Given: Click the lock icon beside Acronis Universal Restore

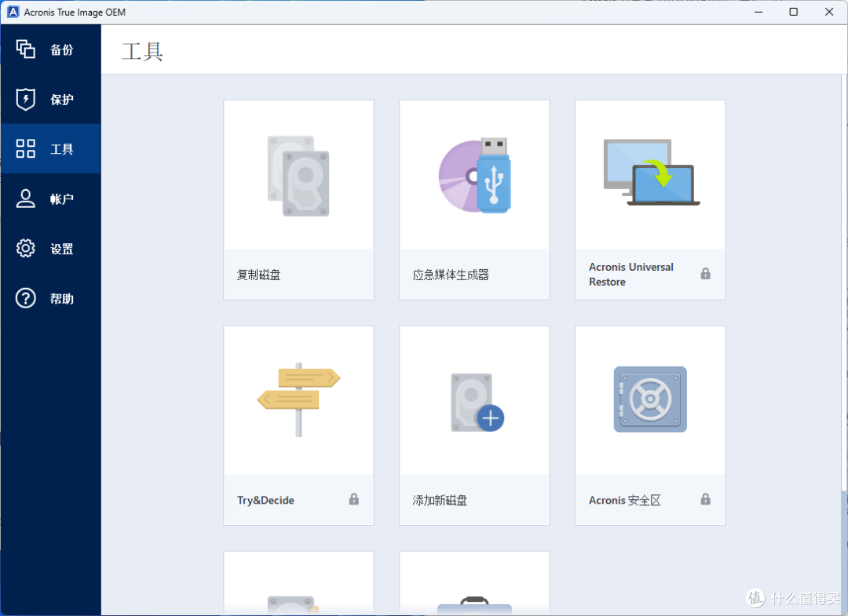Looking at the screenshot, I should pos(706,273).
